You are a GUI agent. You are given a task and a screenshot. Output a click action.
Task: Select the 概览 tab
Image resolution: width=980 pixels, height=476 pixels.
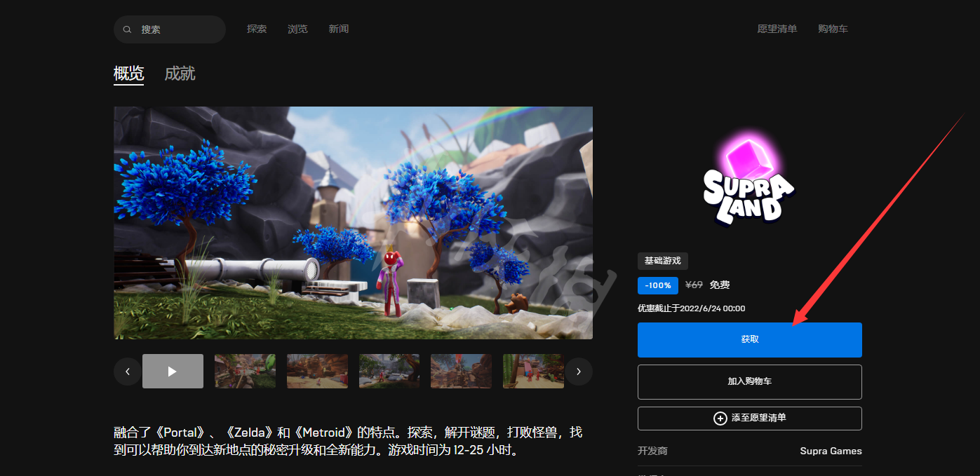click(x=128, y=74)
